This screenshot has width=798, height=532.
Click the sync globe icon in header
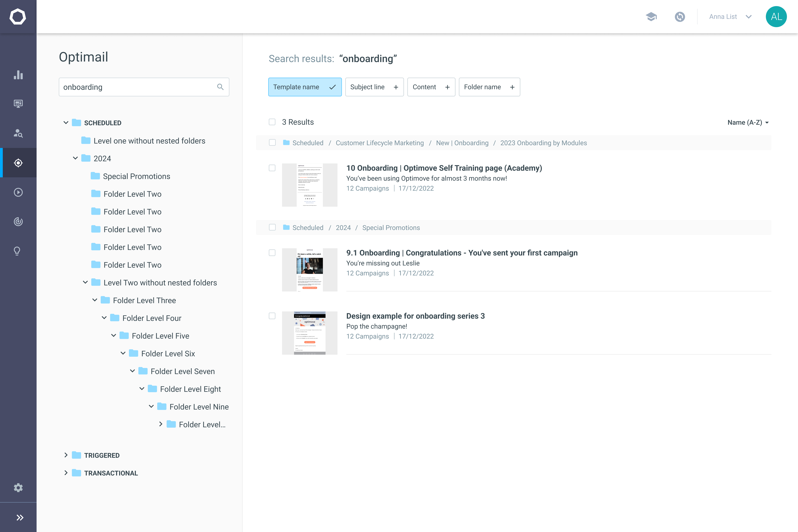(680, 17)
